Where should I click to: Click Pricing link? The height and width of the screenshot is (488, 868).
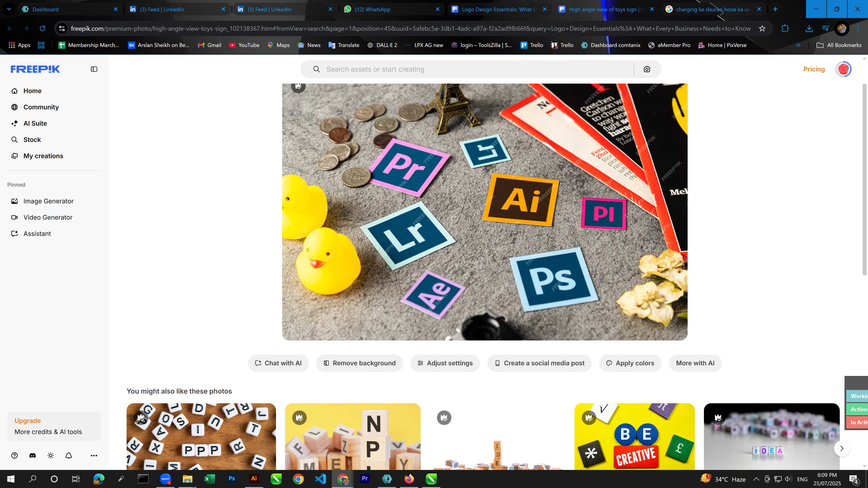[814, 69]
